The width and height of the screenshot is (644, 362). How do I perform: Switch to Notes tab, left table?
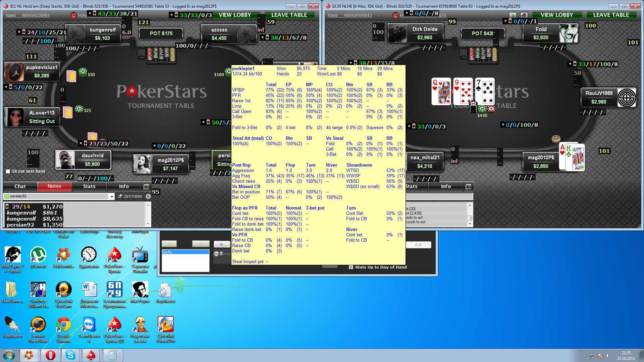coord(54,186)
